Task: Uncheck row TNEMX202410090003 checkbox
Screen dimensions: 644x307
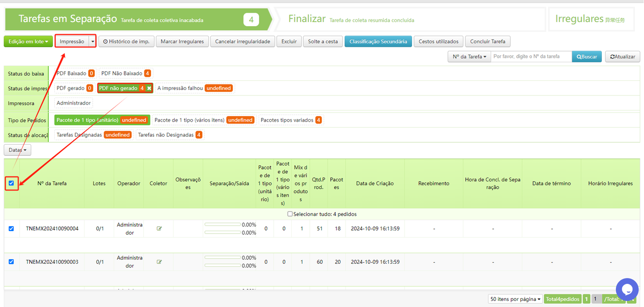Action: [x=12, y=262]
